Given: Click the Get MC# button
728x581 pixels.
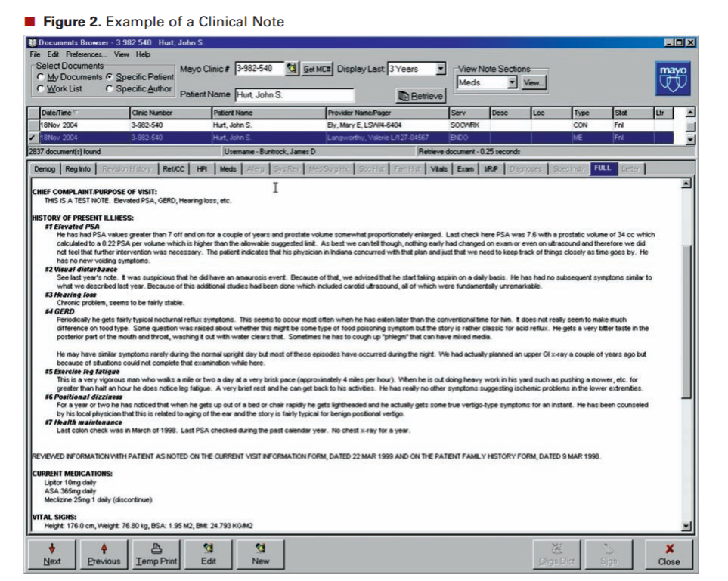Looking at the screenshot, I should pyautogui.click(x=317, y=69).
